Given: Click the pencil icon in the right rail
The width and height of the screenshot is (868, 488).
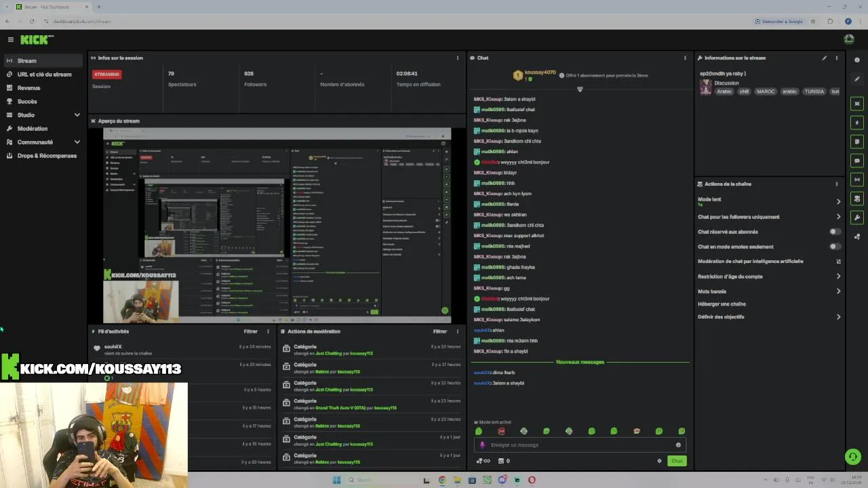Looking at the screenshot, I should point(857,79).
